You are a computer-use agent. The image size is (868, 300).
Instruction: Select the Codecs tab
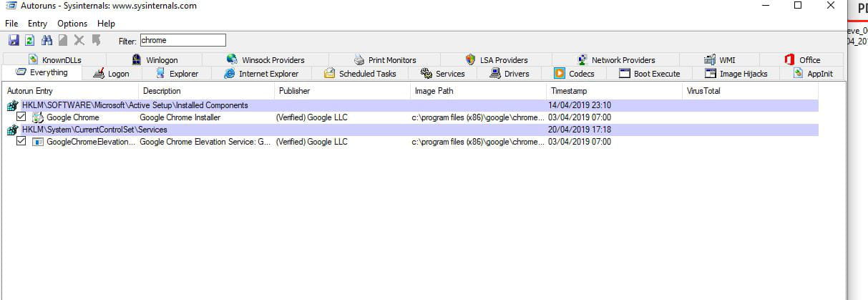574,74
